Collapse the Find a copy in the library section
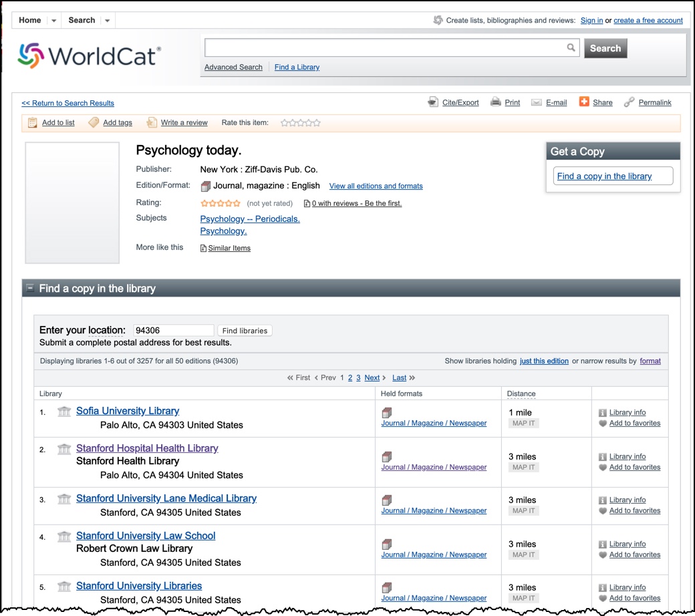 tap(30, 288)
